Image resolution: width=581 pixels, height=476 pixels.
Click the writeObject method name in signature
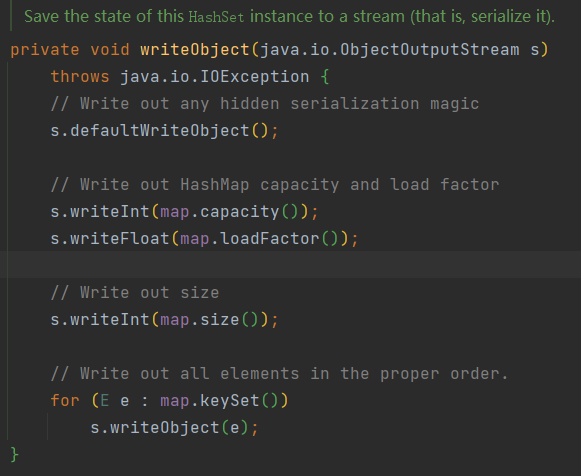click(195, 50)
